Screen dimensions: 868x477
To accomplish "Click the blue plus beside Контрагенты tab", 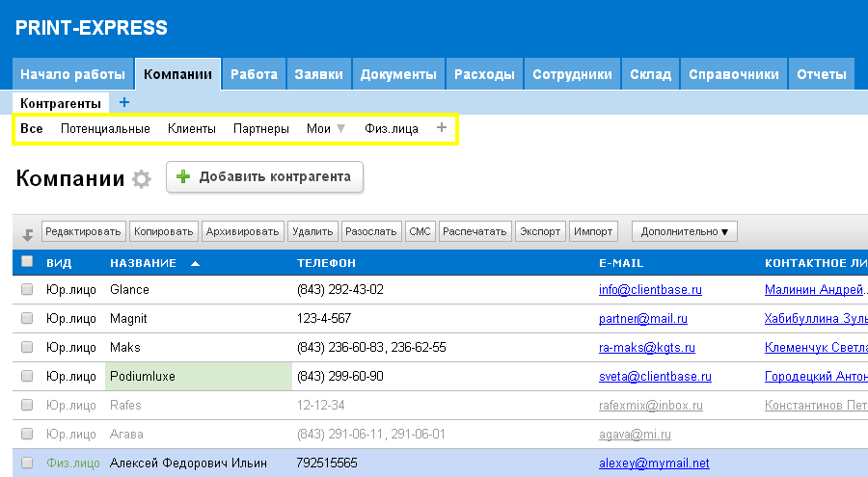I will coord(123,103).
